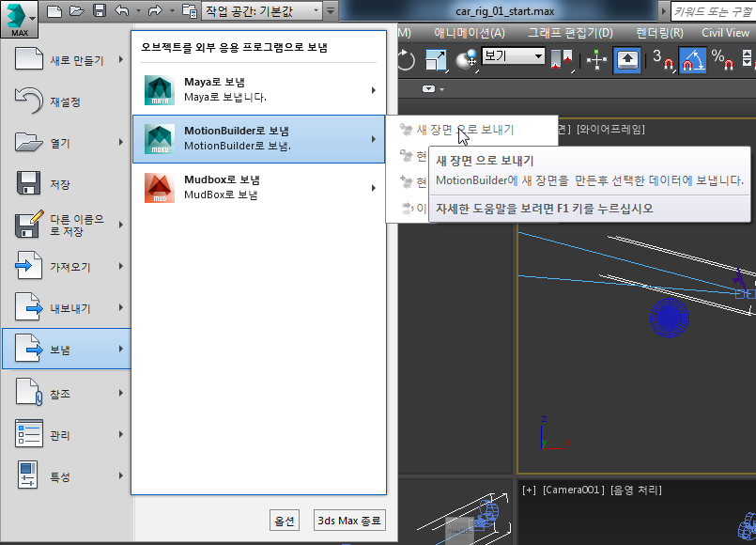Open file icon in quick access toolbar
Image resolution: width=756 pixels, height=545 pixels.
tap(77, 11)
